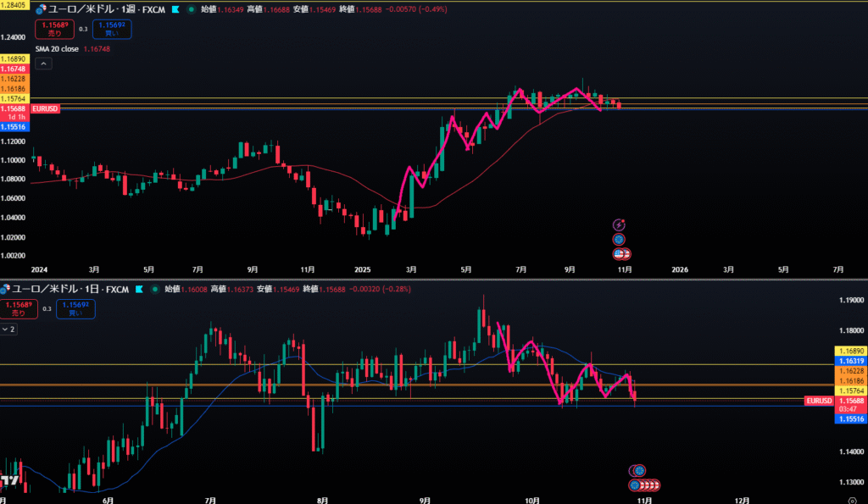Collapse the weekly chart indicator legend
This screenshot has width=868, height=504.
coord(43,64)
